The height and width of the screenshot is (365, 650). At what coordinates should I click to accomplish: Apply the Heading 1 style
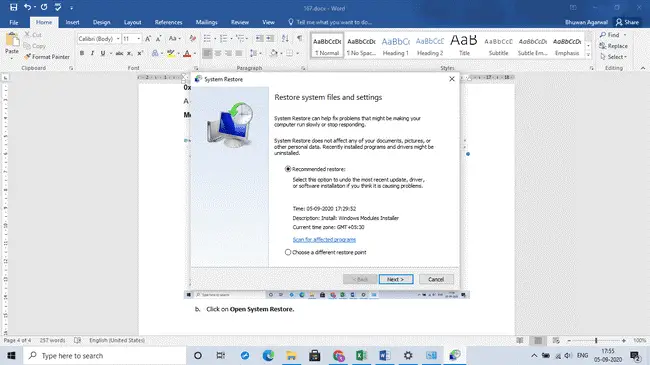[x=395, y=46]
